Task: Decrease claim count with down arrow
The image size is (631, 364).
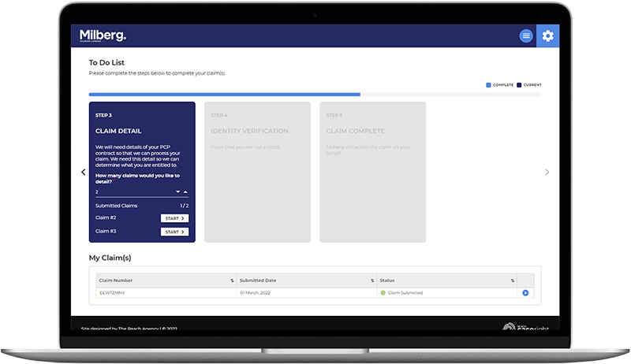Action: 178,191
